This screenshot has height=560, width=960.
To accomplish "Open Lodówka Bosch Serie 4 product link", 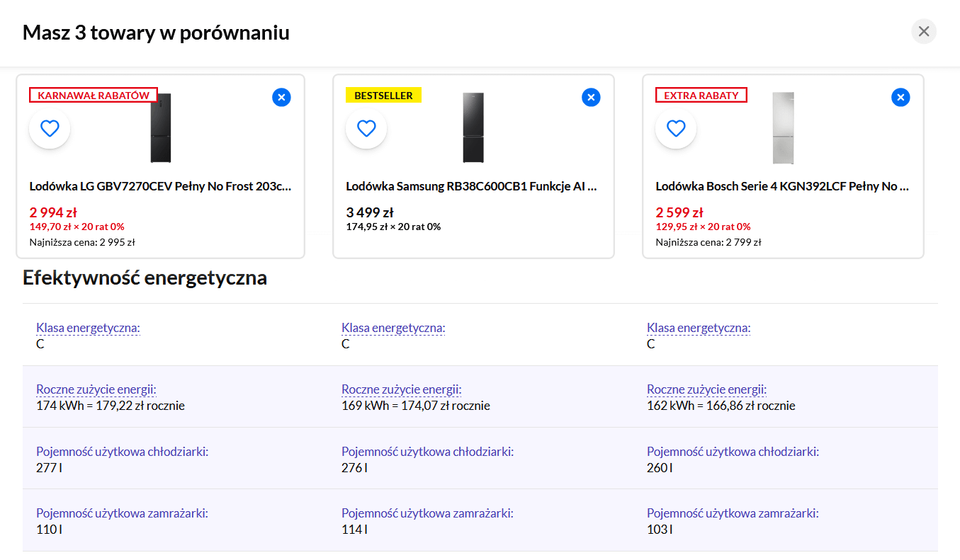I will pyautogui.click(x=782, y=186).
